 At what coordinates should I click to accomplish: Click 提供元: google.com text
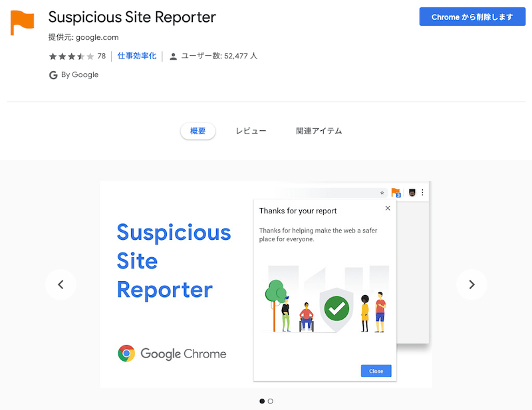[84, 37]
